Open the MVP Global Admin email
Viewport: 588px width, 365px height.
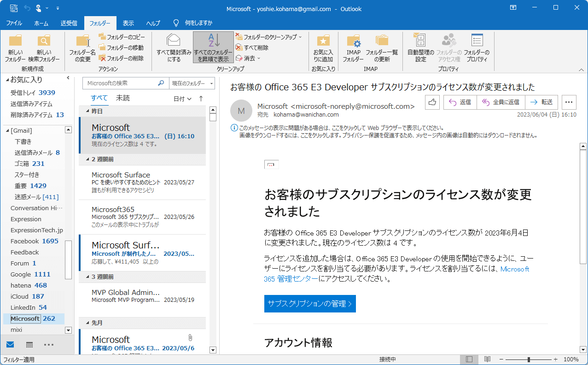(143, 300)
